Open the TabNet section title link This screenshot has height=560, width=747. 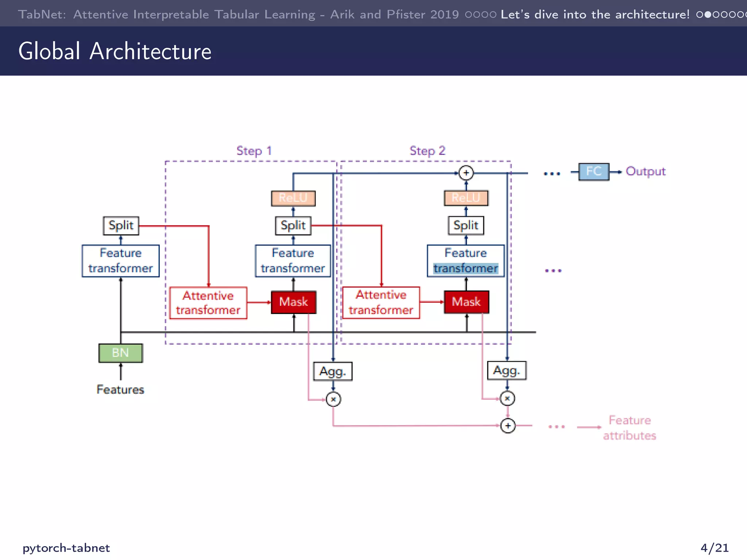coord(239,14)
